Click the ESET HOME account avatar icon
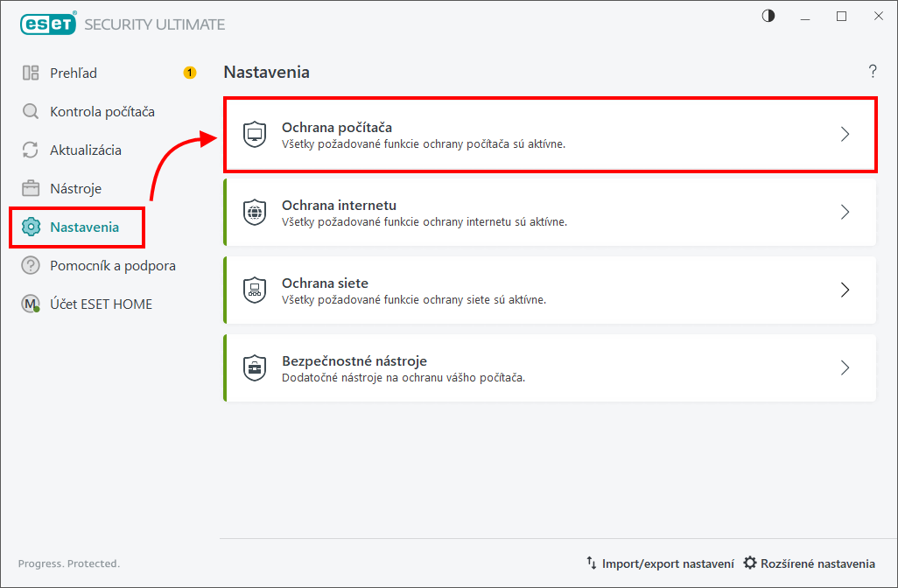The image size is (898, 588). coord(31,304)
